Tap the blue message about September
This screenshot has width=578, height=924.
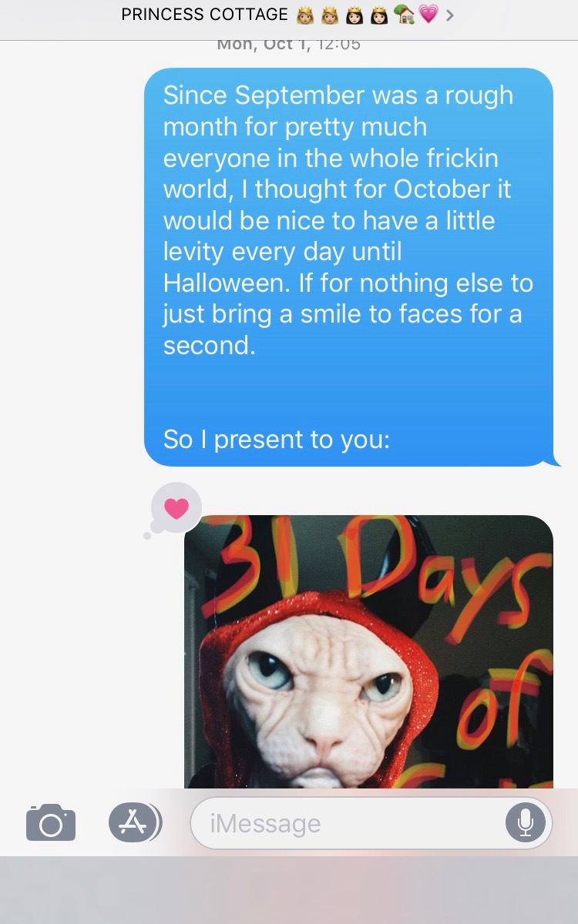click(348, 266)
